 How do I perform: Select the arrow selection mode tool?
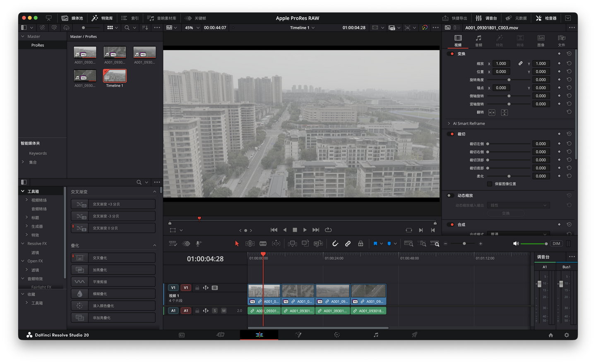pos(237,244)
